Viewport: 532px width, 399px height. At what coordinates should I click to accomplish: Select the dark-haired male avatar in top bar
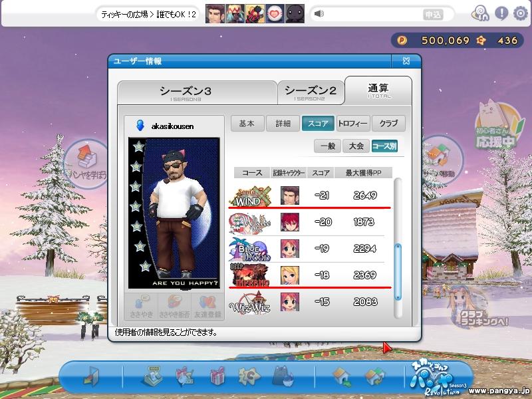point(215,13)
